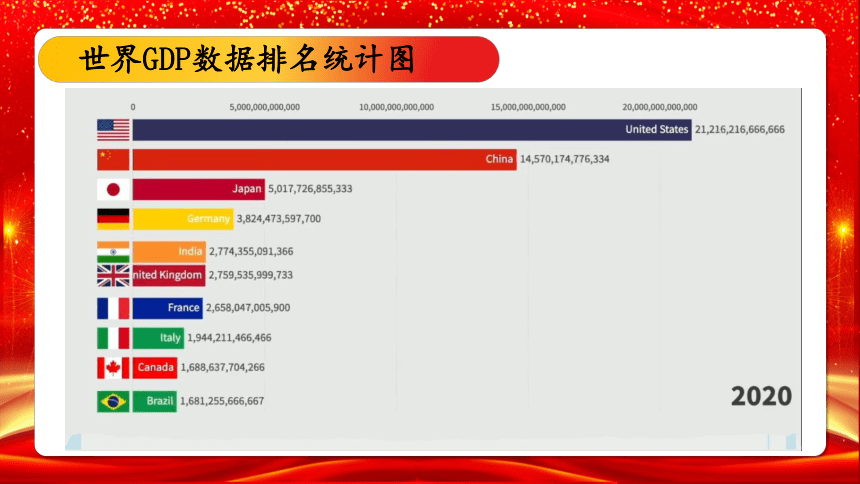Click the value 1,681,255,666,667
860x484 pixels.
tap(222, 401)
